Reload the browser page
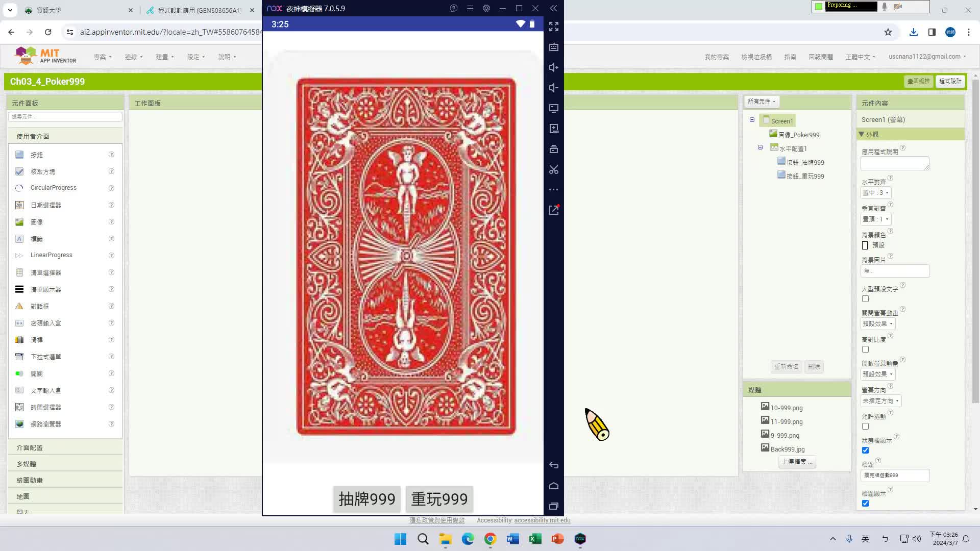This screenshot has width=980, height=551. [48, 32]
